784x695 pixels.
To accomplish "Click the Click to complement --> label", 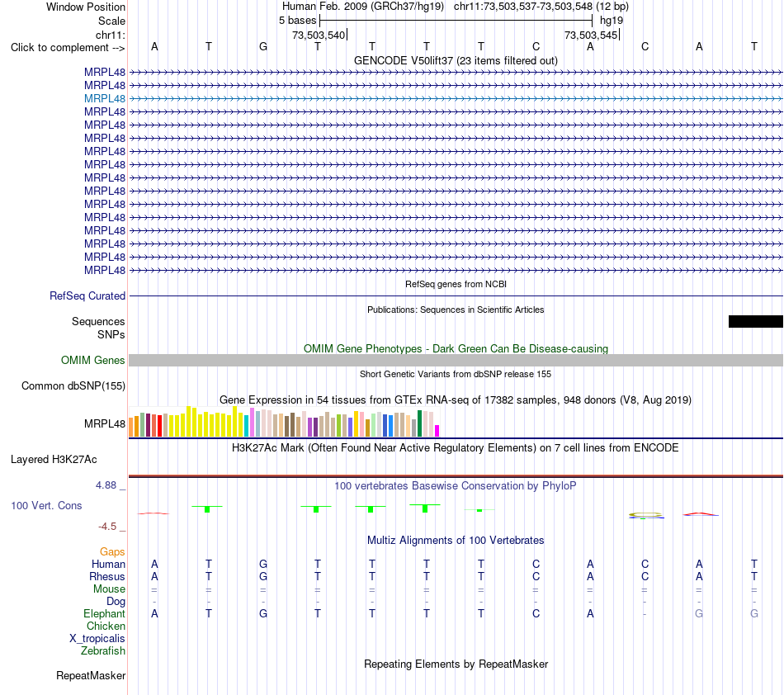I will pos(68,48).
